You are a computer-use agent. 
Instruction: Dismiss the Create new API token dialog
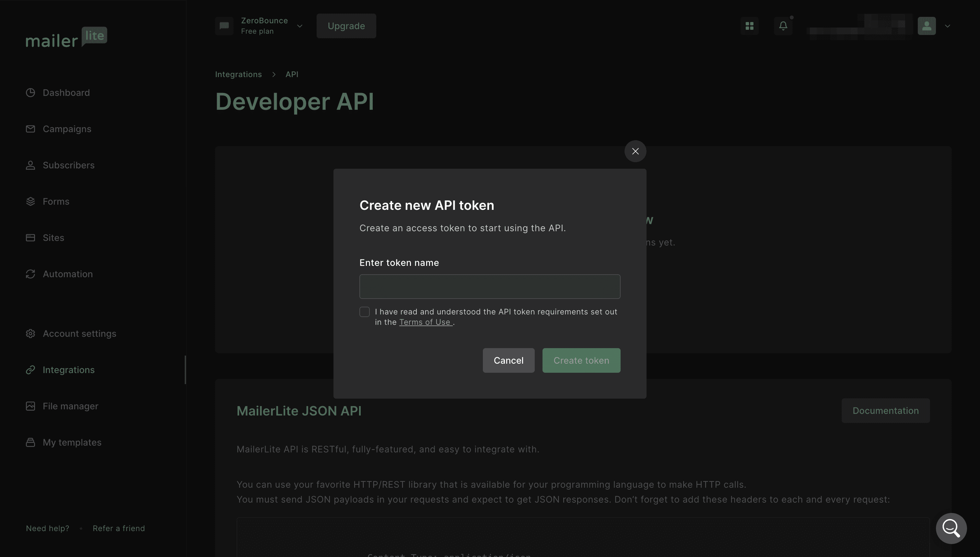click(635, 151)
